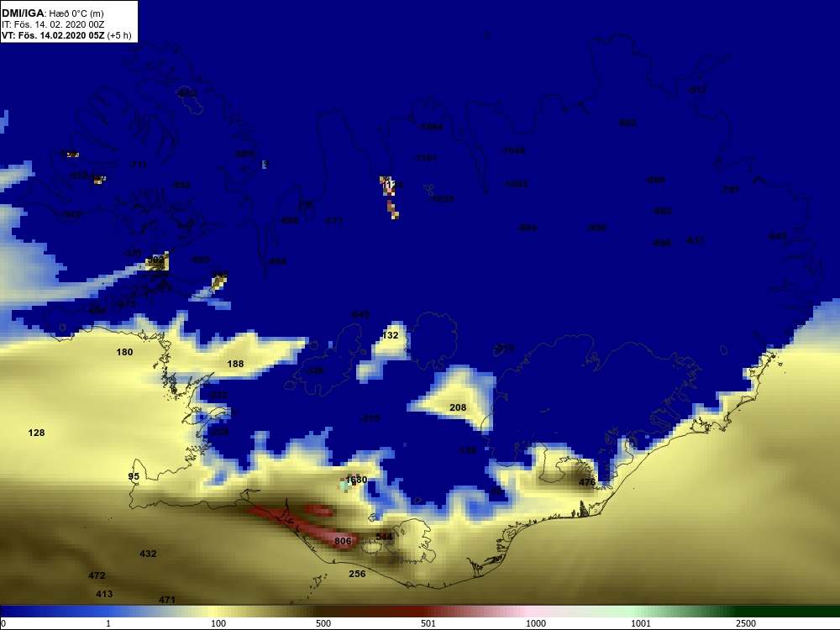Click the 1680 value label
The height and width of the screenshot is (630, 840).
click(356, 480)
